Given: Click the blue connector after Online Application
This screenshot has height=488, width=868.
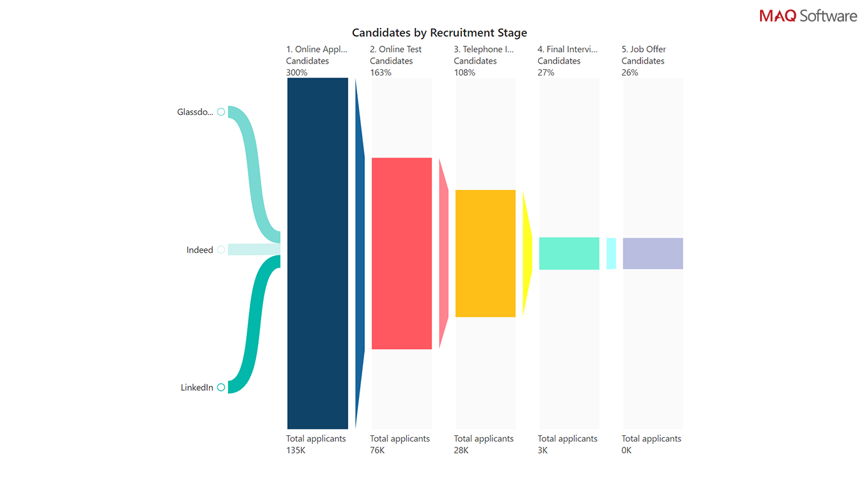Looking at the screenshot, I should tap(360, 253).
